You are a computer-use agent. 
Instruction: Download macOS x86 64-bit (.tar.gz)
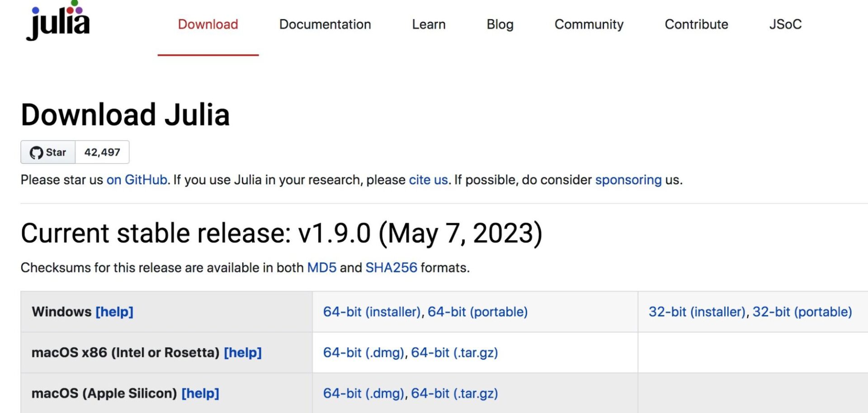(x=454, y=352)
